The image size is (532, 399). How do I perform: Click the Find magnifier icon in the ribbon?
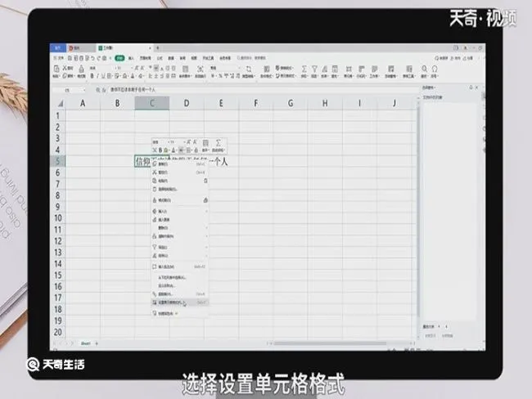424,69
